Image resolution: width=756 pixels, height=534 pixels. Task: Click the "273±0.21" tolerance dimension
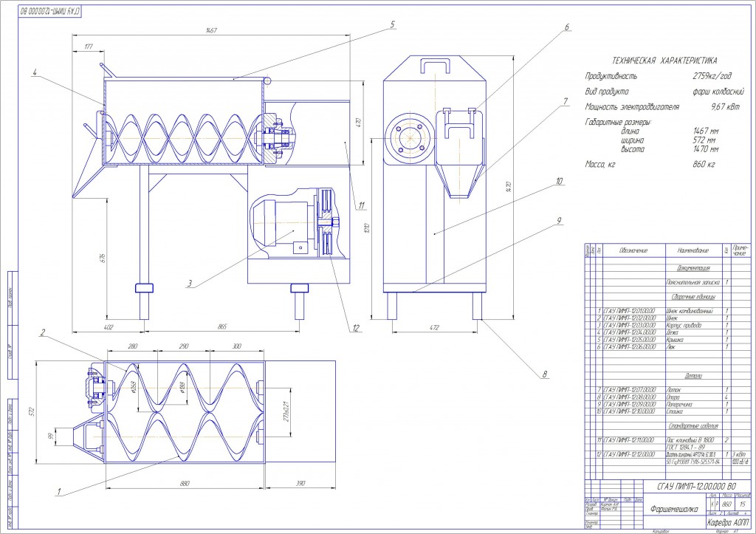tap(285, 411)
